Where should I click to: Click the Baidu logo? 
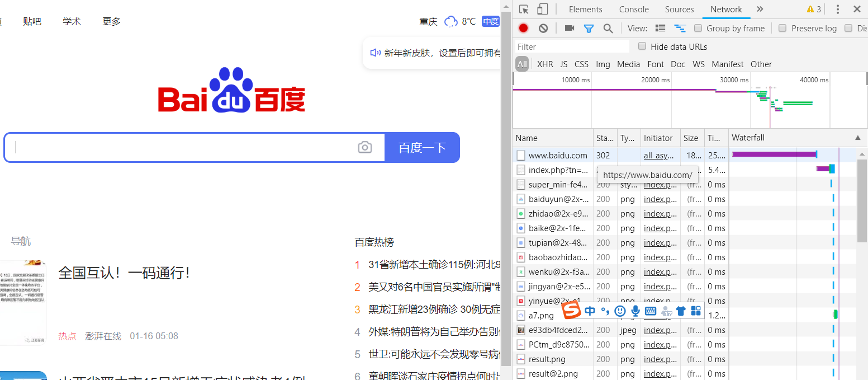click(231, 90)
